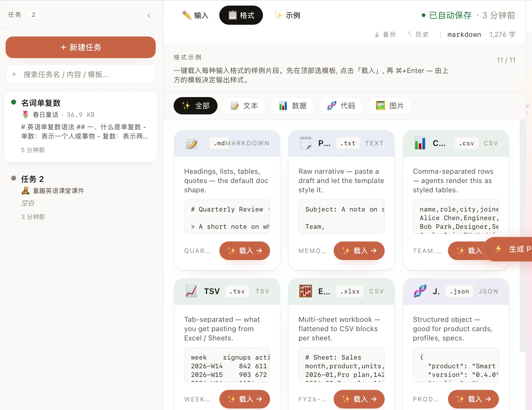The height and width of the screenshot is (410, 532).
Task: Click the "Subject: A note on" preview
Action: tap(341, 217)
